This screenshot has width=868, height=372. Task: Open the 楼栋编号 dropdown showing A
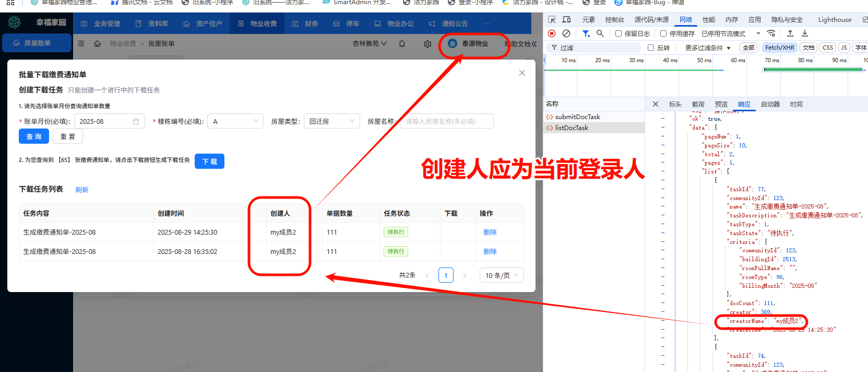pos(235,121)
